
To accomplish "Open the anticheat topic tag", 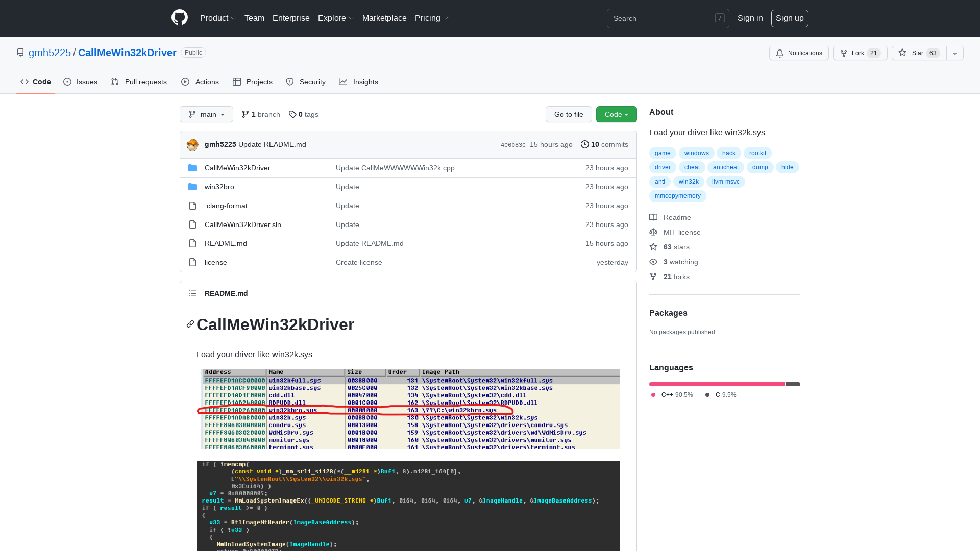I will click(x=726, y=167).
